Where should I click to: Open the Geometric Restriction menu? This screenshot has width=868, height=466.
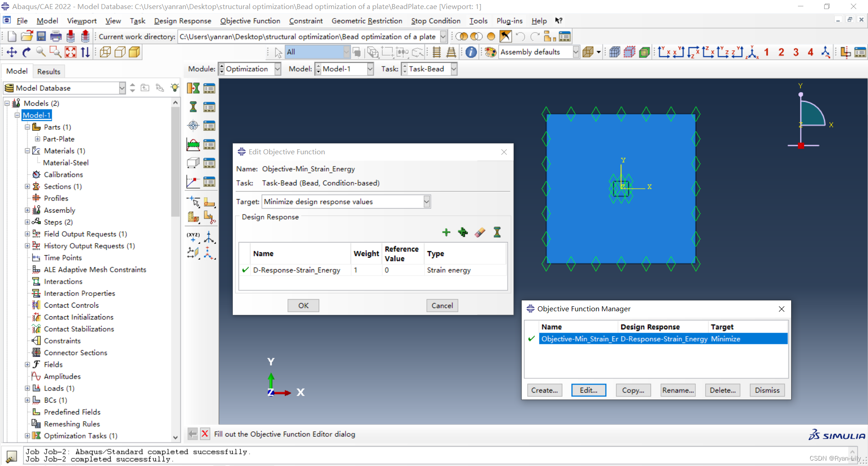click(x=367, y=21)
